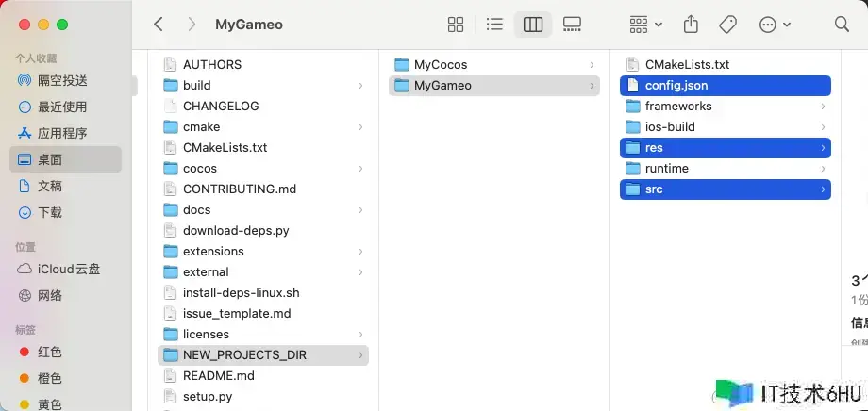The width and height of the screenshot is (868, 411).
Task: Open AirDrop (隔空投送) in sidebar
Action: click(x=65, y=81)
